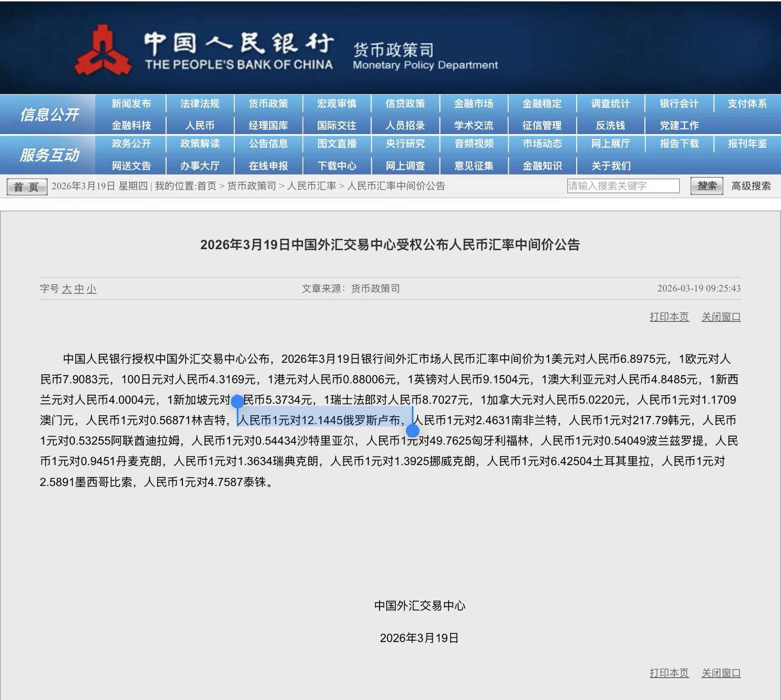
Task: Open the 新闻发布 menu item
Action: [x=131, y=104]
